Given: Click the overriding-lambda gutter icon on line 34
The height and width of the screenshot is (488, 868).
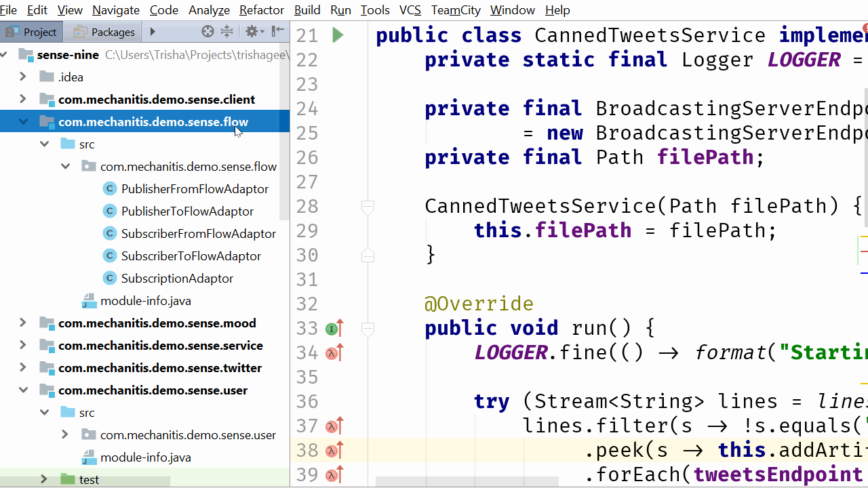Looking at the screenshot, I should coord(332,352).
